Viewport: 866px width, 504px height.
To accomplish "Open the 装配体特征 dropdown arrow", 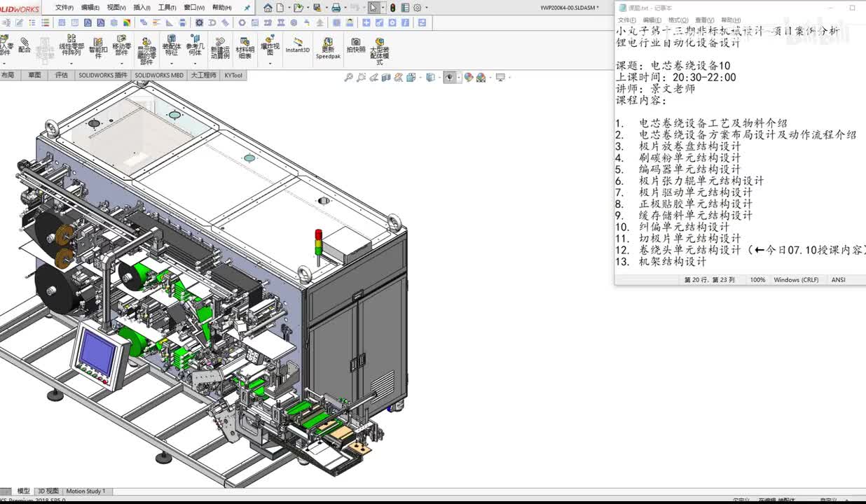I will click(x=172, y=63).
